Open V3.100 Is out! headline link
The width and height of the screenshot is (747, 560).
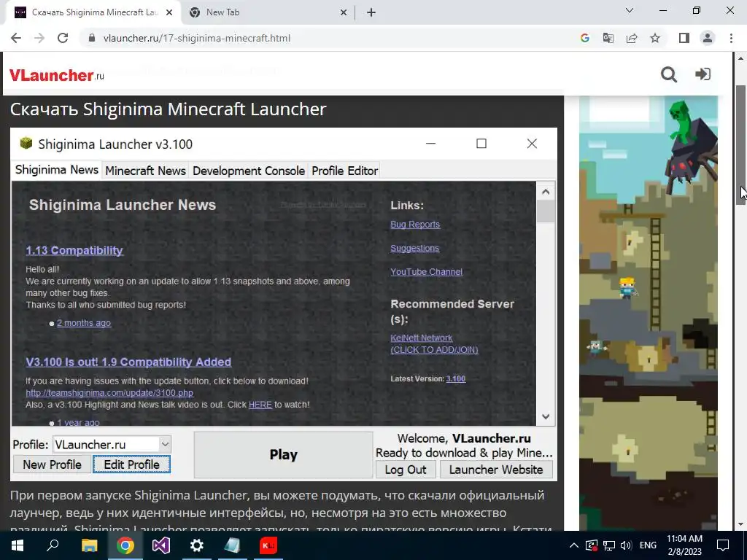point(128,362)
